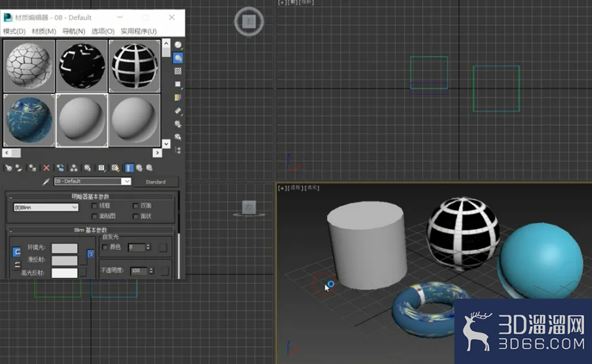Image resolution: width=592 pixels, height=364 pixels.
Task: Enable the 线框 (Wire) checkbox
Action: [x=94, y=206]
